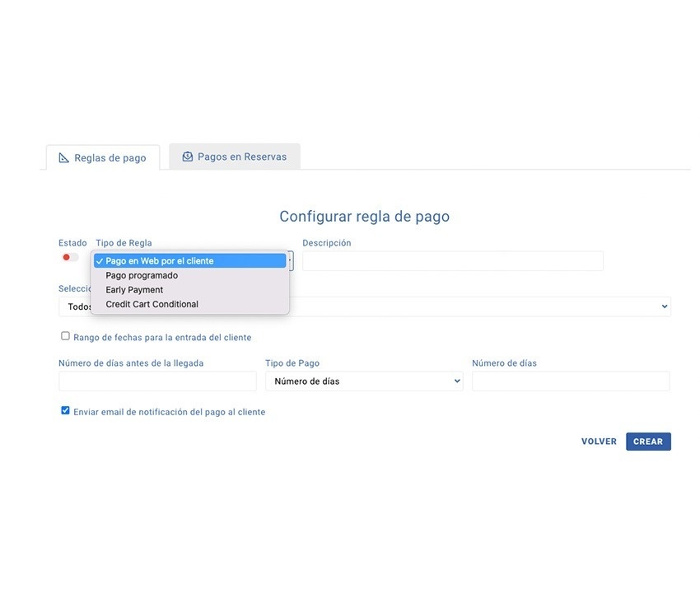The image size is (700, 594).
Task: Select the Pago programado option
Action: [x=142, y=275]
